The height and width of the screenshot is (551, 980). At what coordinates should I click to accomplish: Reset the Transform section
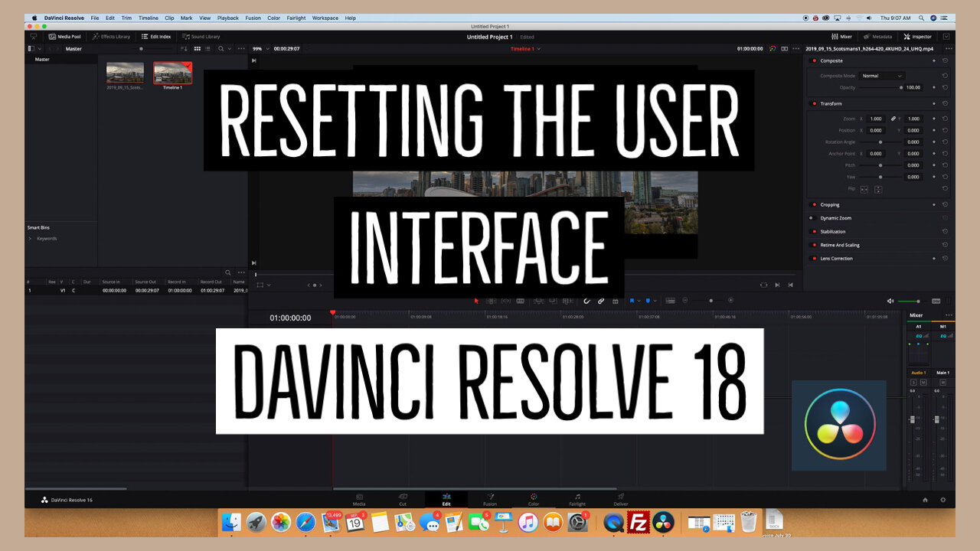pos(946,104)
